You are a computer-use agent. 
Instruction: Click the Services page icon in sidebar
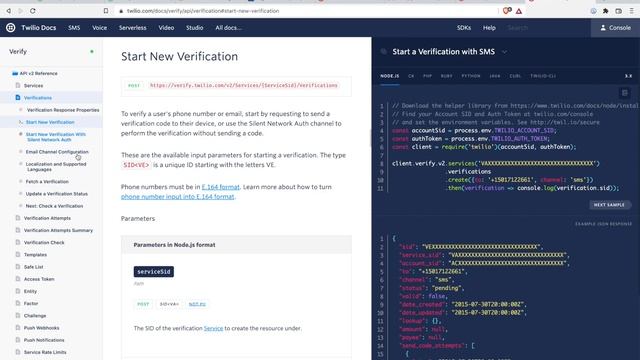tap(18, 85)
